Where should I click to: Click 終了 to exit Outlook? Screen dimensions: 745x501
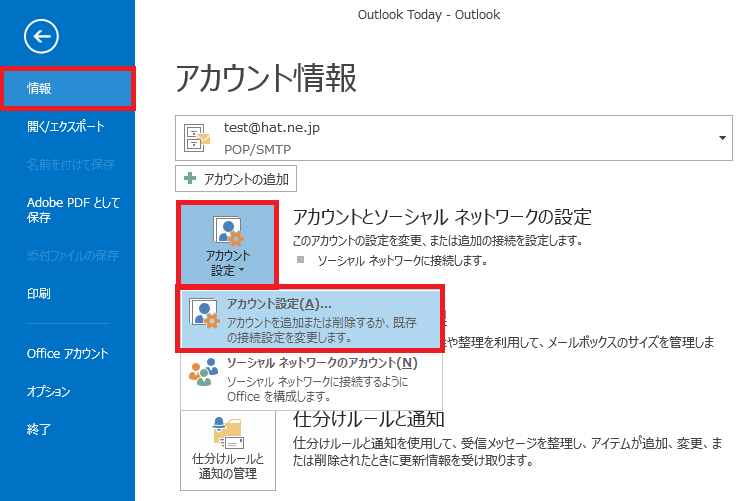point(39,429)
